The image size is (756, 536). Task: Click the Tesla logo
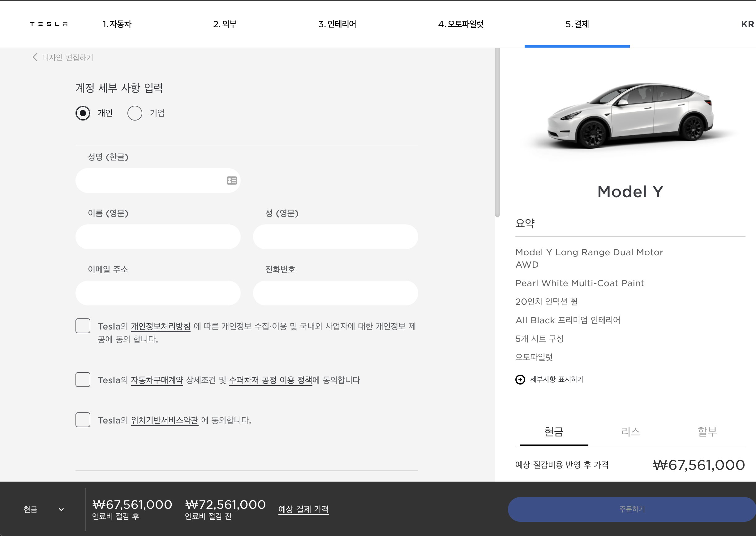point(49,24)
